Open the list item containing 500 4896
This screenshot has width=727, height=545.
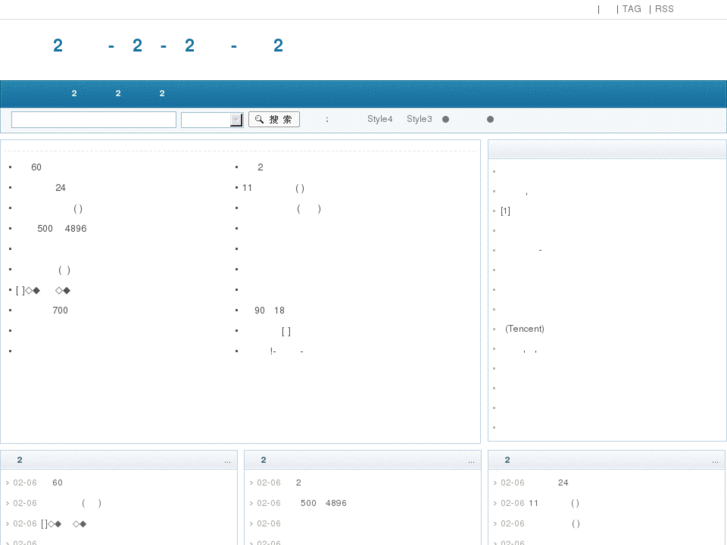(x=62, y=229)
